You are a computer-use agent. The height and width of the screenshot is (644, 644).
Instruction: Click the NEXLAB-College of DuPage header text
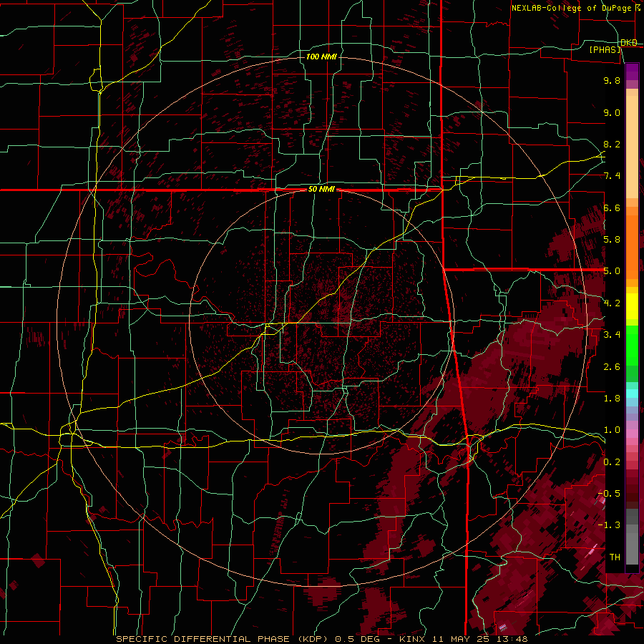pyautogui.click(x=577, y=8)
